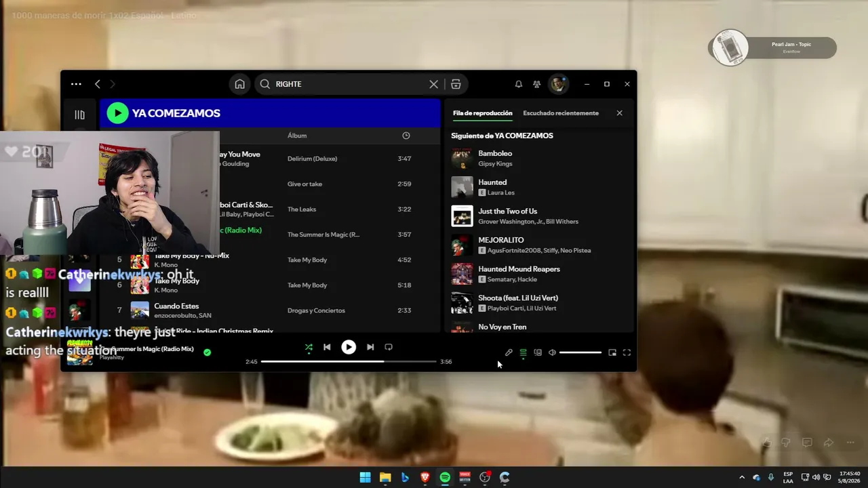The width and height of the screenshot is (868, 488).
Task: Open the mini player
Action: click(x=612, y=352)
